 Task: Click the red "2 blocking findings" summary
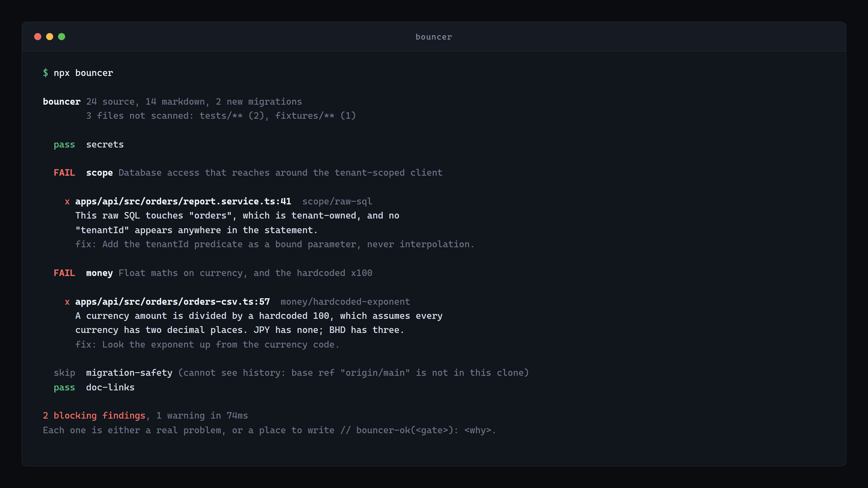(x=94, y=416)
